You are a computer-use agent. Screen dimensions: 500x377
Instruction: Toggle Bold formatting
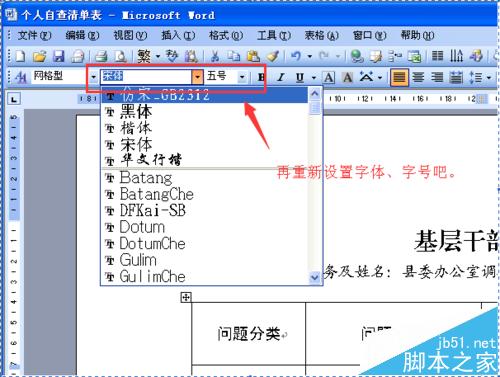[x=261, y=77]
